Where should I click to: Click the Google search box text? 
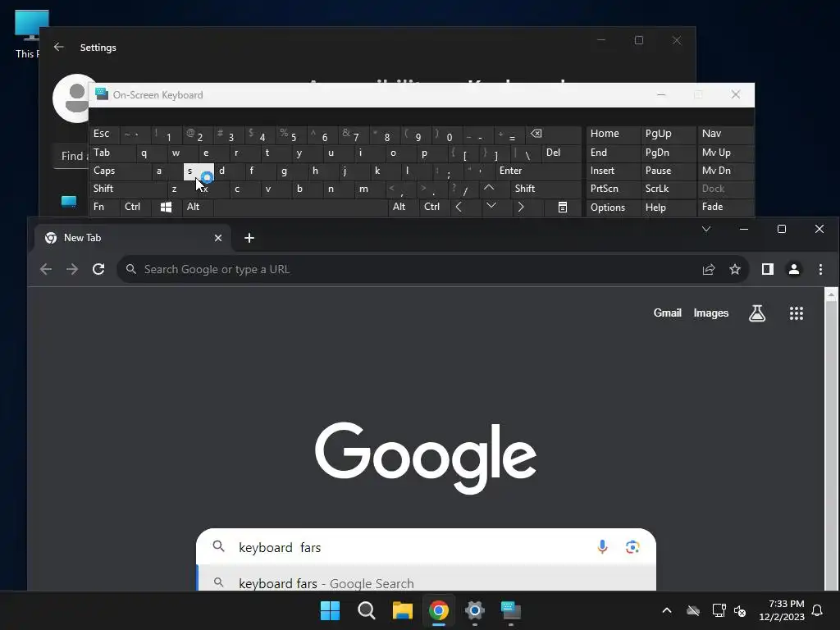(x=280, y=547)
